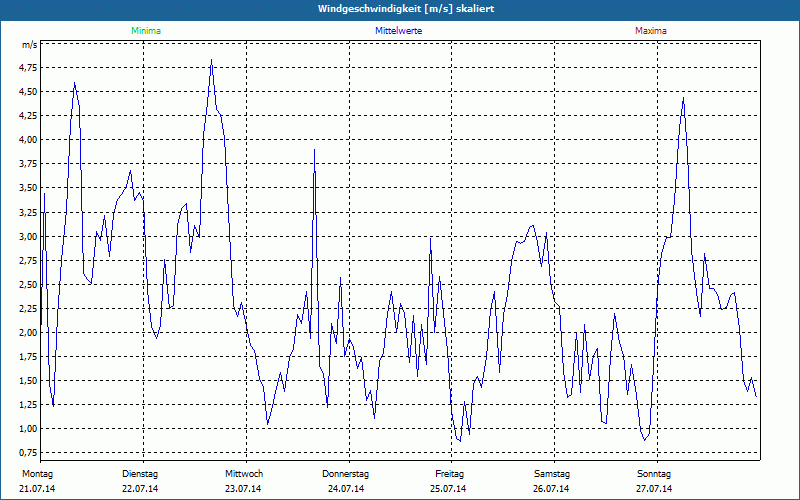
Task: Click the 1,00 y-axis value
Action: [29, 429]
